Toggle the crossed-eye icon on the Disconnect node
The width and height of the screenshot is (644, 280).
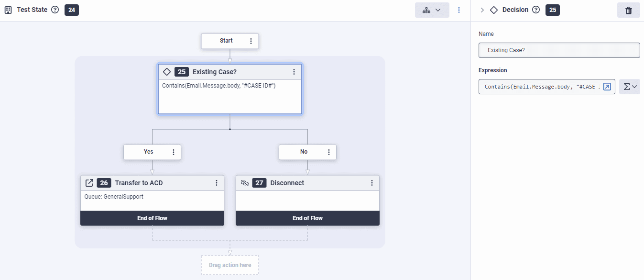pos(245,182)
